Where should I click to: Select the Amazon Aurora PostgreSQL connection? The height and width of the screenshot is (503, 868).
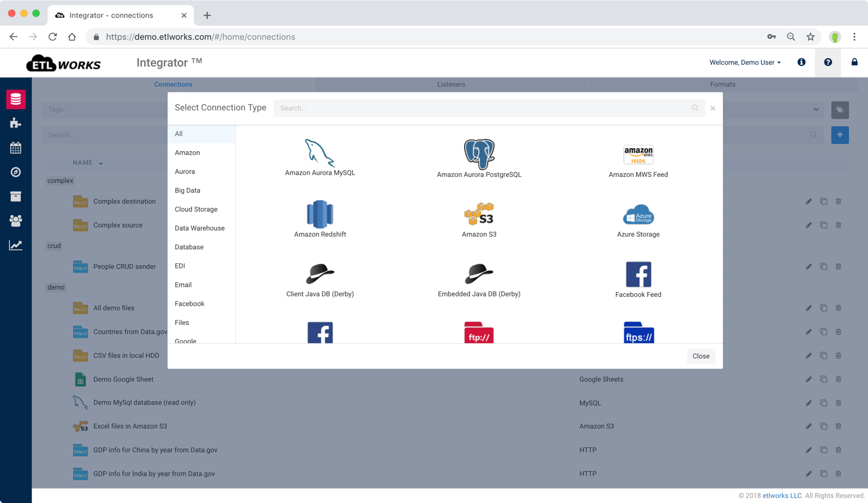pyautogui.click(x=479, y=157)
